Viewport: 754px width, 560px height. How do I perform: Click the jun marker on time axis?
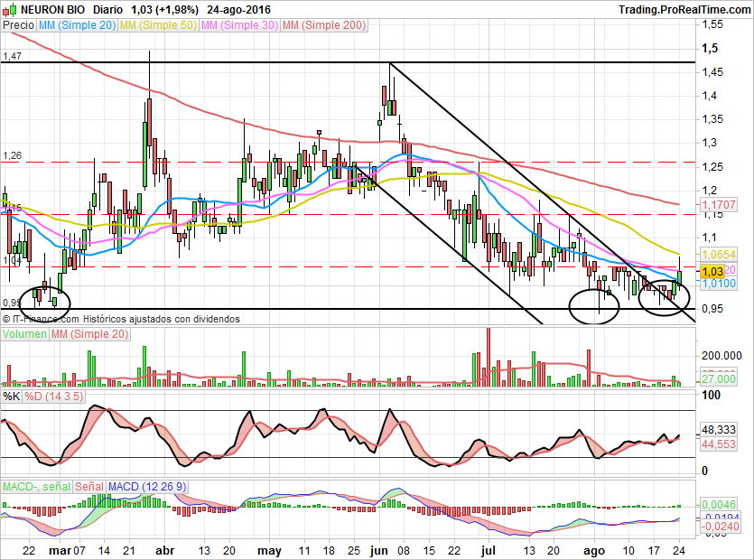[379, 550]
